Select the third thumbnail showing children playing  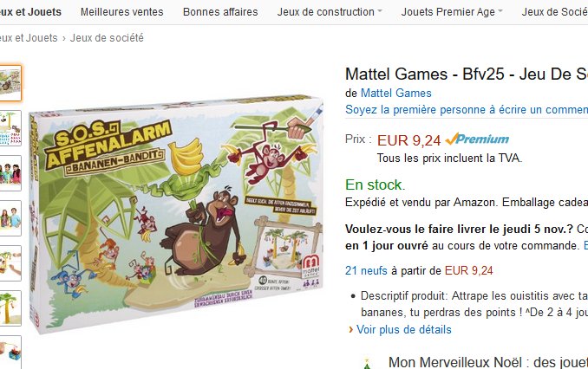point(10,173)
